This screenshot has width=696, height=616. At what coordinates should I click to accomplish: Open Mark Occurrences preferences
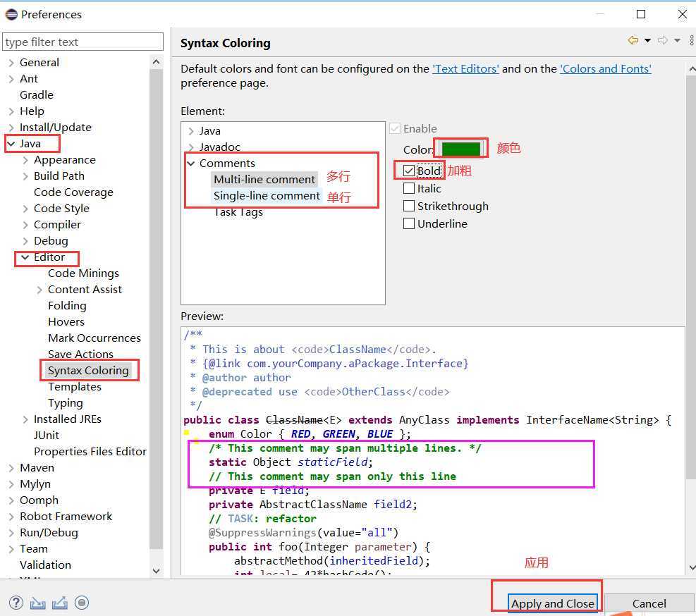pyautogui.click(x=94, y=338)
